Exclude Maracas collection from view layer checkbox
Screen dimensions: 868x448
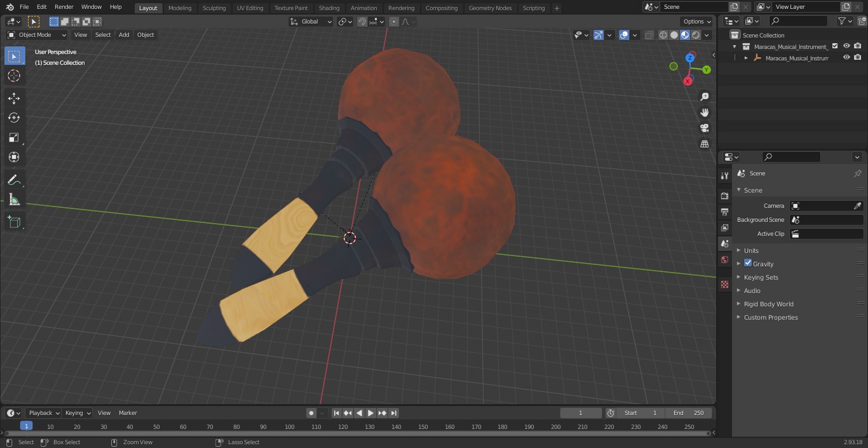835,46
